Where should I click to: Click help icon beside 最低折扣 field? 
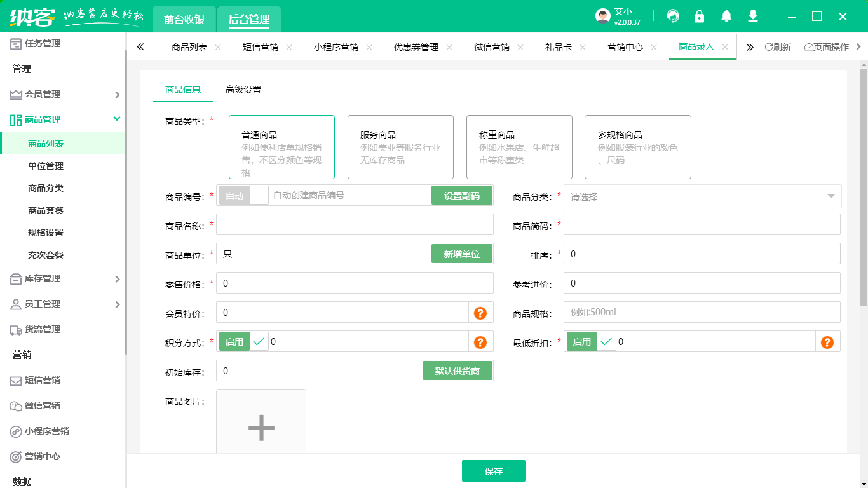[x=827, y=342]
